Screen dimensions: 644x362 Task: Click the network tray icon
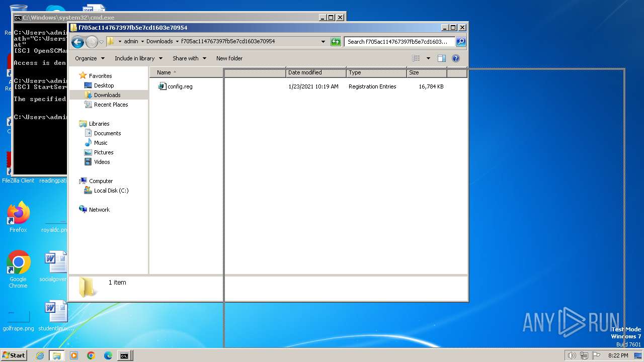tap(584, 355)
